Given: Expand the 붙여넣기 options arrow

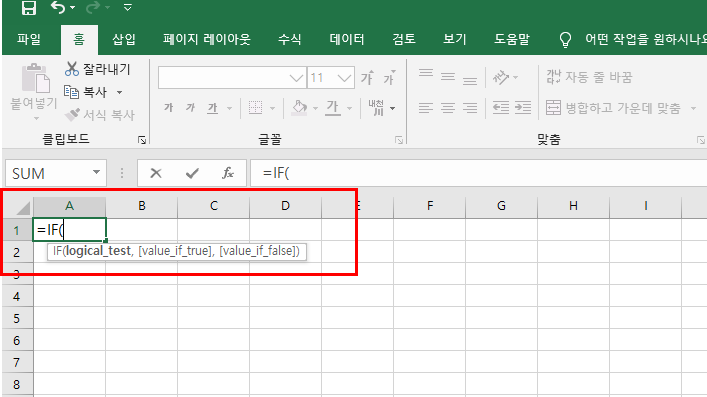Looking at the screenshot, I should click(36, 119).
